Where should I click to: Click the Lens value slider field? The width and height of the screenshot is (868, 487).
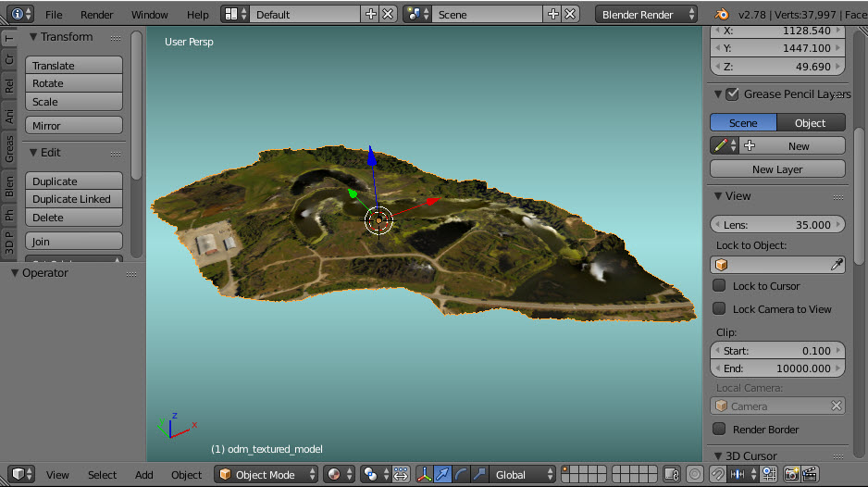pyautogui.click(x=777, y=225)
